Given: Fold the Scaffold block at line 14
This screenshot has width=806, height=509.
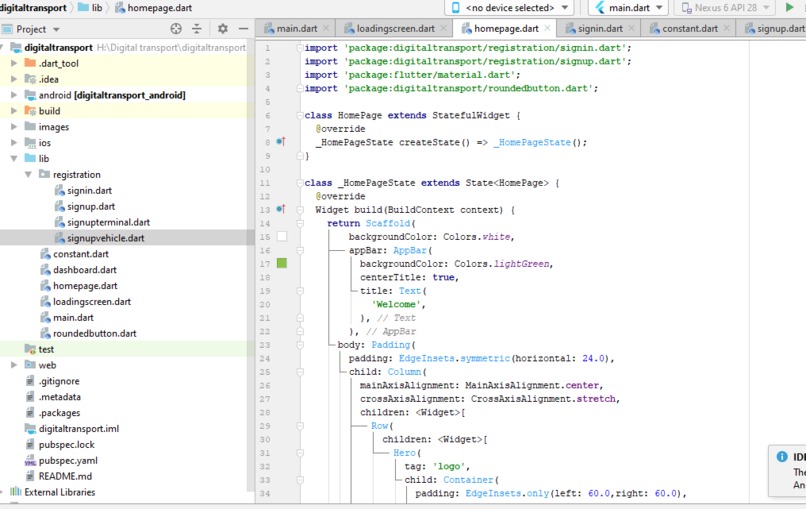Looking at the screenshot, I should (300, 223).
